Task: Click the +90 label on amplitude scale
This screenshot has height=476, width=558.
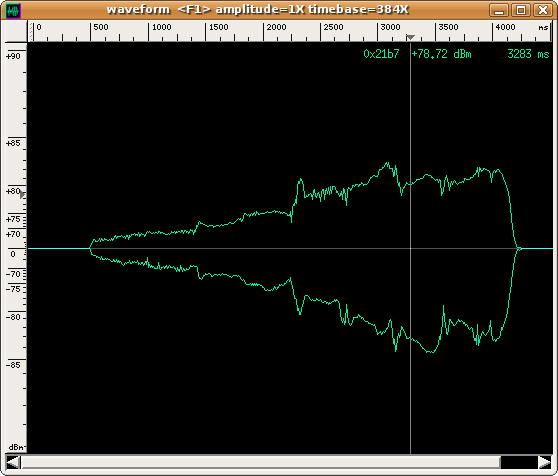Action: (x=13, y=56)
